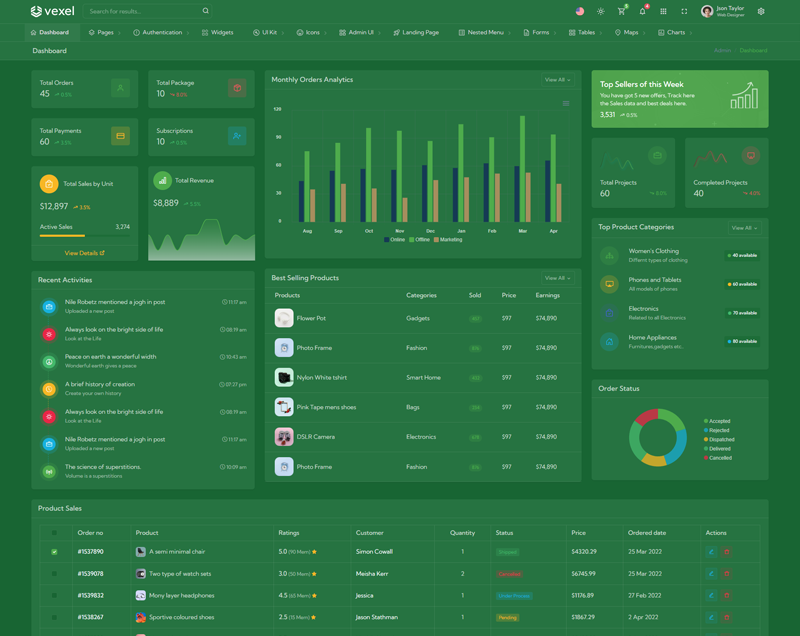This screenshot has width=800, height=636.
Task: Expand View All dropdown in Top Product Categories
Action: click(x=743, y=228)
